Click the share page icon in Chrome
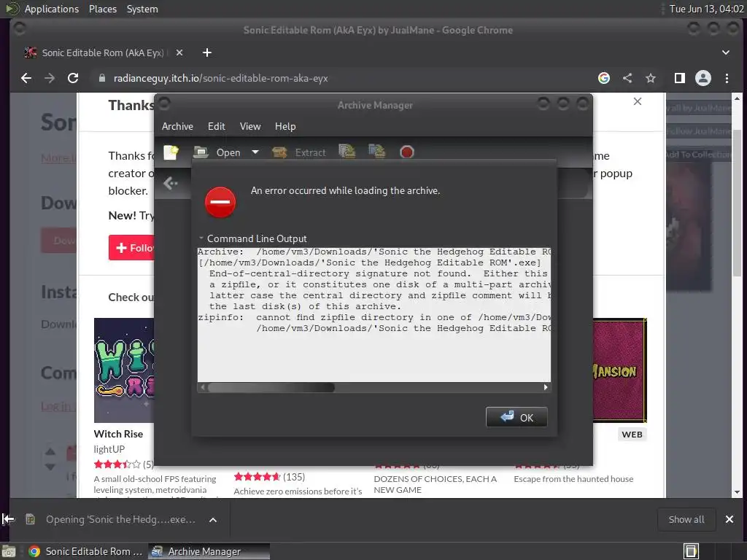The width and height of the screenshot is (747, 560). [x=627, y=78]
